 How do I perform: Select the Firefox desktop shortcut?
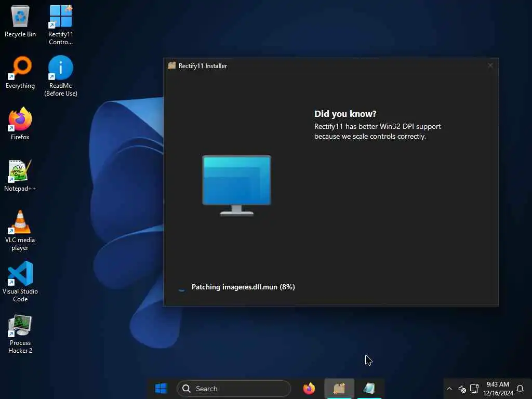click(x=20, y=124)
